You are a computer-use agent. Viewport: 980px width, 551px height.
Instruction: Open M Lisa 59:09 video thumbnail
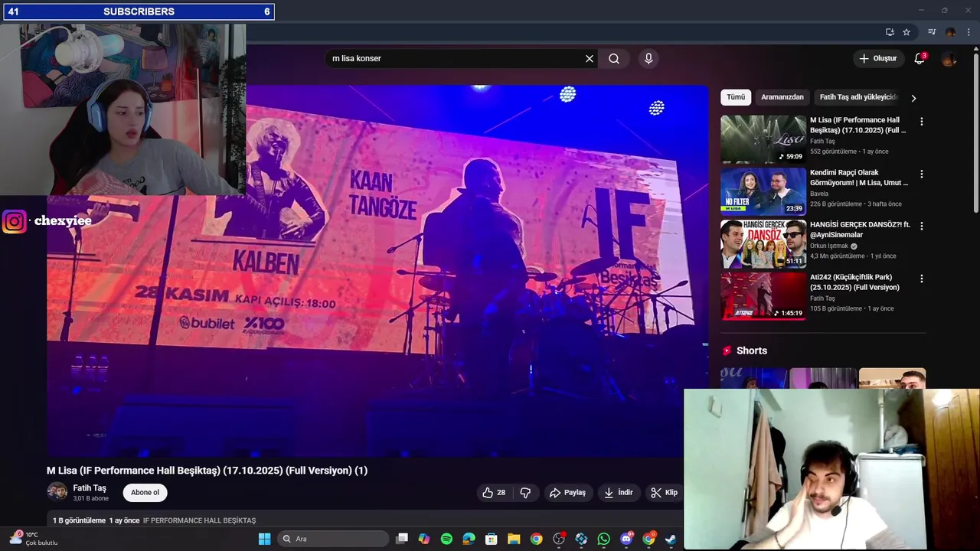click(x=763, y=139)
